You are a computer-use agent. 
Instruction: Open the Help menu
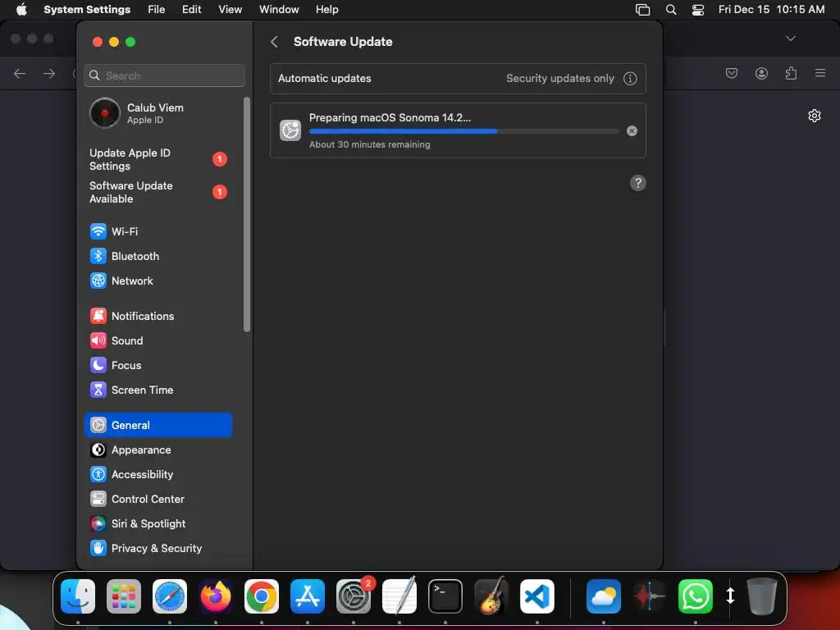pos(326,10)
